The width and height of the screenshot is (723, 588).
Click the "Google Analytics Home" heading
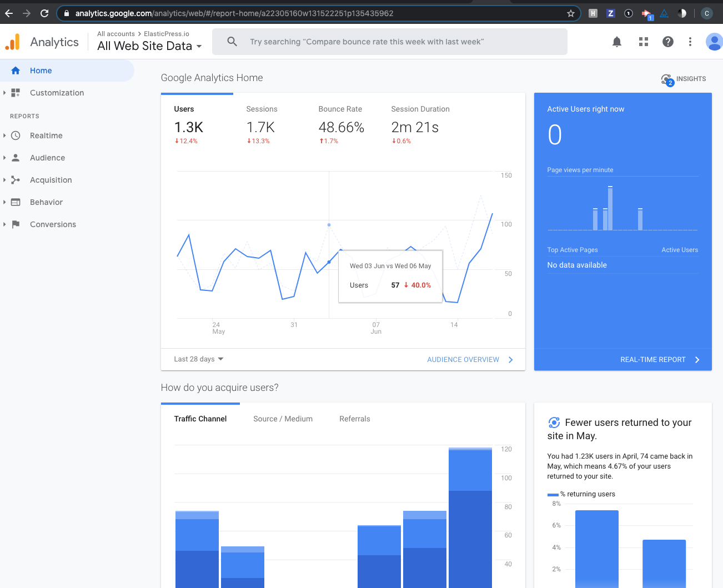click(212, 78)
